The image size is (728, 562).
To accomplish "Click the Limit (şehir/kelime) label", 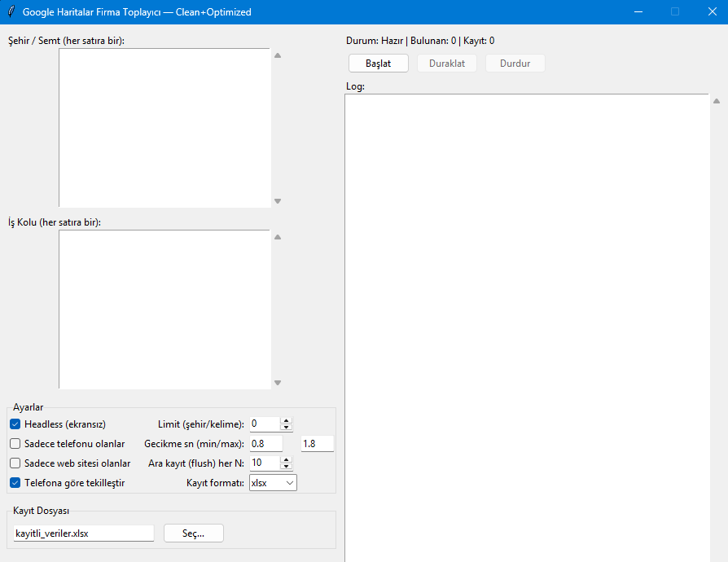I will click(x=201, y=424).
